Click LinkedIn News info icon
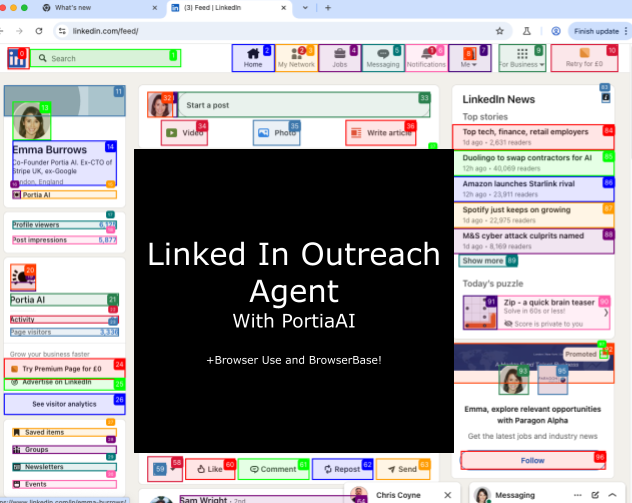 click(606, 98)
